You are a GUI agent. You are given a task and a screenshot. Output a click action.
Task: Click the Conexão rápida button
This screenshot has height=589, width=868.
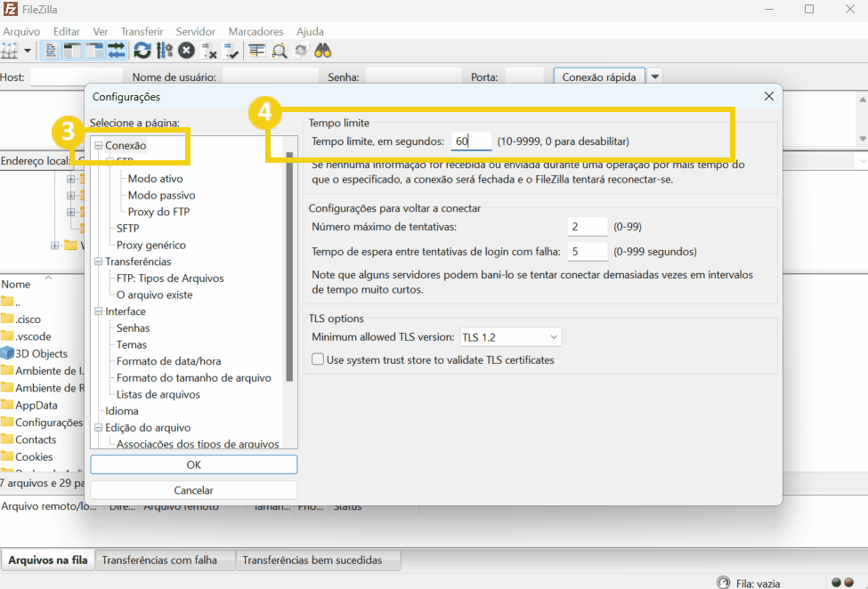click(x=599, y=77)
